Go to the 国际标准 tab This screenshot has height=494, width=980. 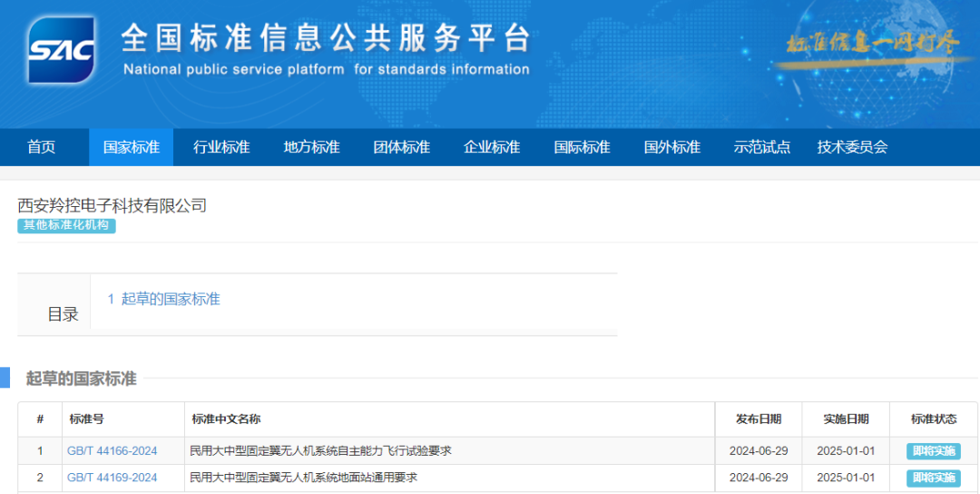(582, 147)
